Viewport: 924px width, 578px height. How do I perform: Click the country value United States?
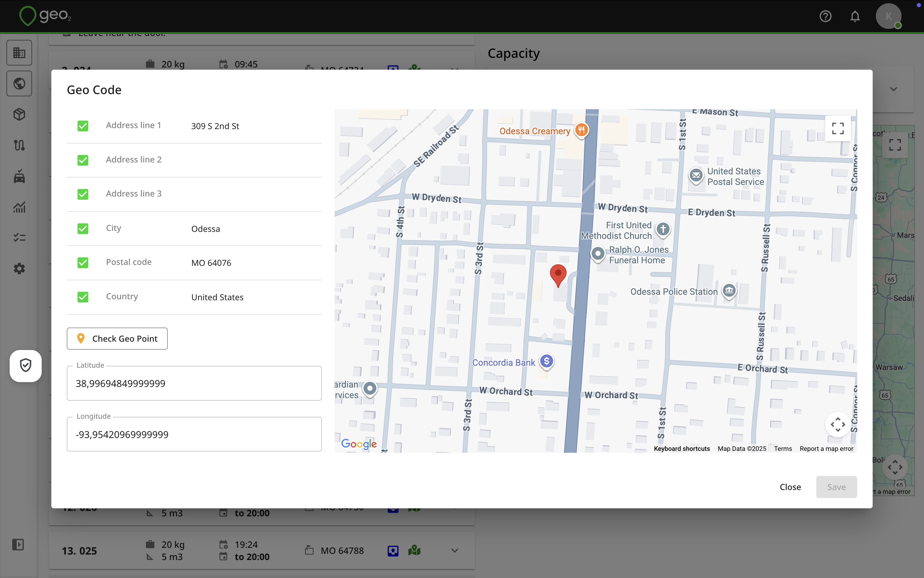point(217,297)
